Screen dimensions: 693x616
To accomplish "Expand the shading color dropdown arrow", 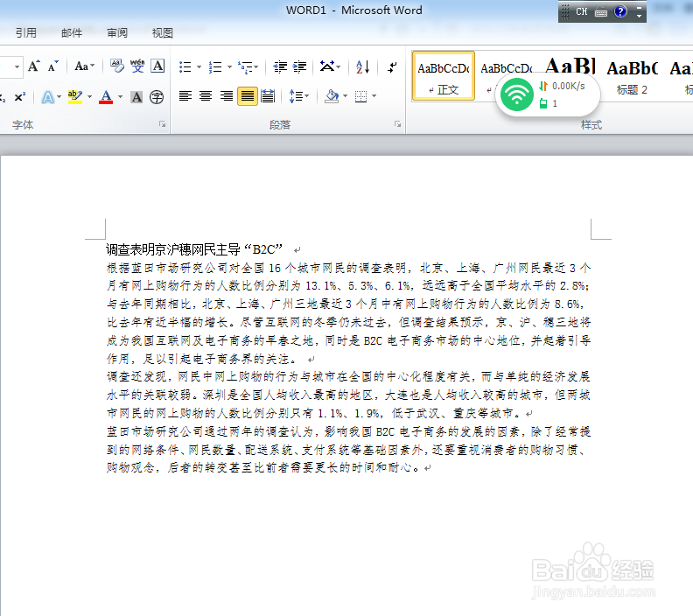I will tap(345, 96).
